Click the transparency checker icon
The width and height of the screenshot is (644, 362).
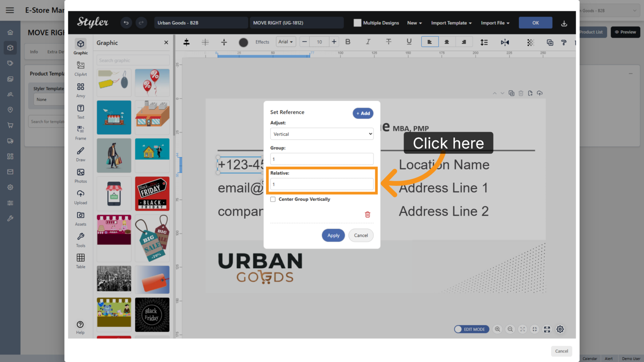tap(530, 43)
